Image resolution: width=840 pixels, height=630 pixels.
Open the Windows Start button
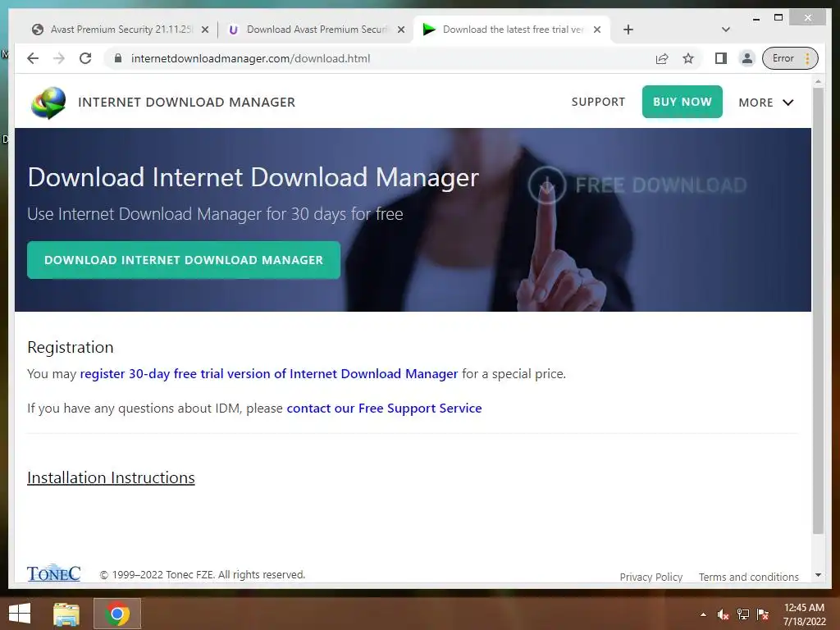20,614
